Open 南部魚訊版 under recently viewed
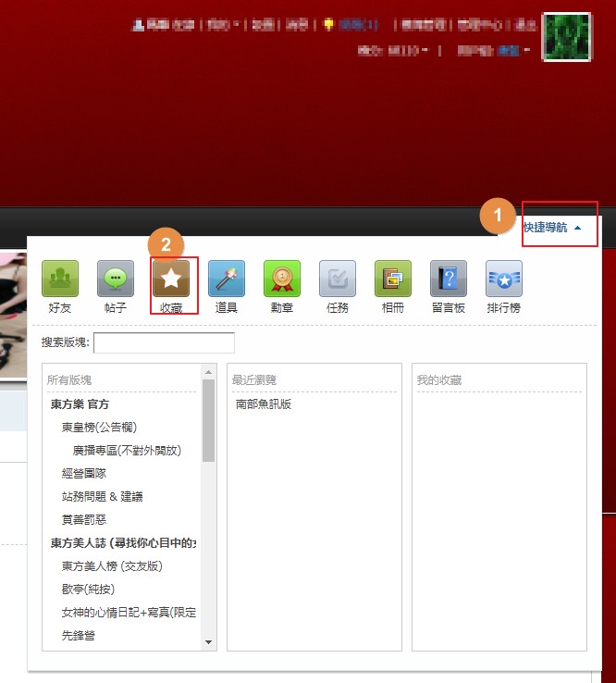The image size is (616, 683). 264,404
